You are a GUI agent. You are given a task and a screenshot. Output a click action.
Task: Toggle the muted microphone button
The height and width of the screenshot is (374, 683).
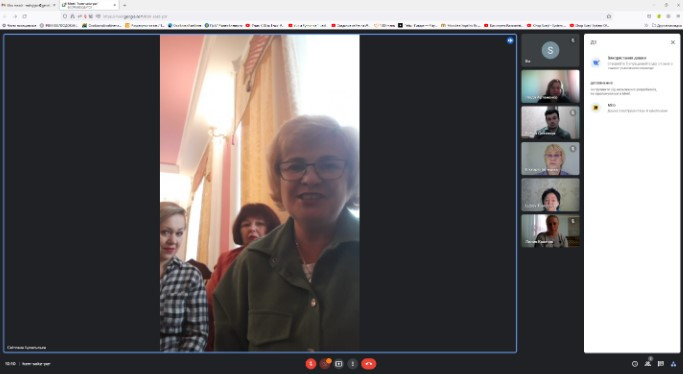[x=311, y=364]
